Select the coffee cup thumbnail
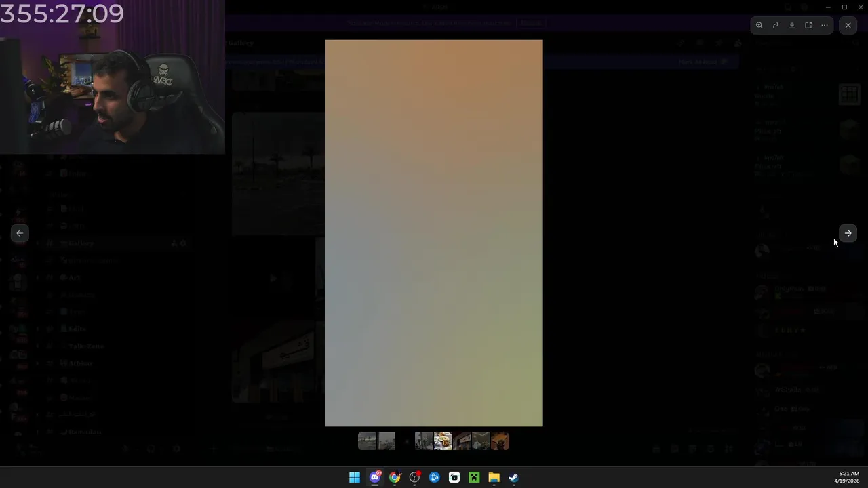This screenshot has height=488, width=868. [500, 441]
